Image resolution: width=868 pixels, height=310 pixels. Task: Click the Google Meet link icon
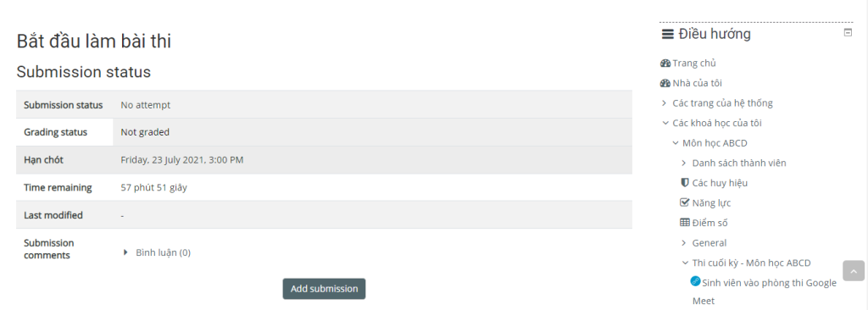coord(696,281)
